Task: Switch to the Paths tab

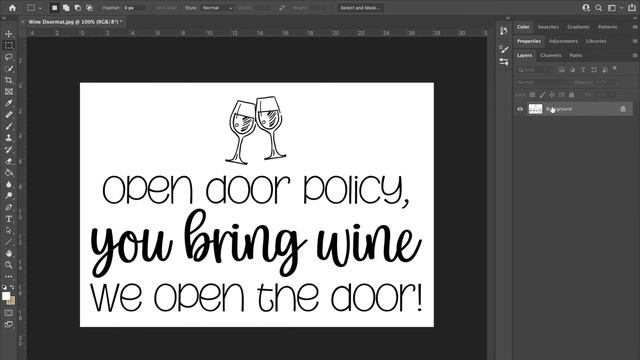Action: (x=576, y=56)
